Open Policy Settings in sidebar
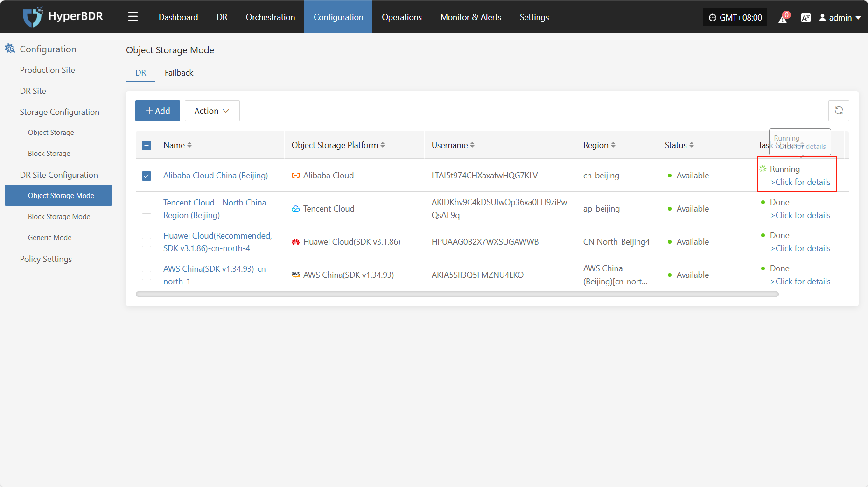The width and height of the screenshot is (868, 487). pyautogui.click(x=46, y=259)
